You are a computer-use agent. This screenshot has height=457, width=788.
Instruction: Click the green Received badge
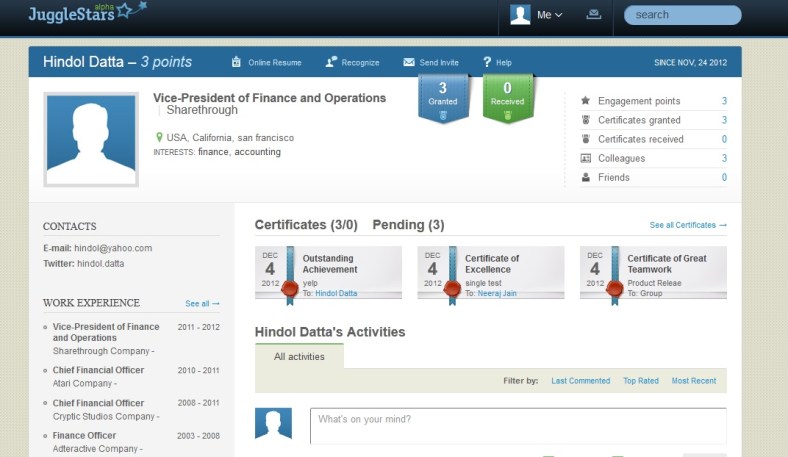(x=507, y=100)
